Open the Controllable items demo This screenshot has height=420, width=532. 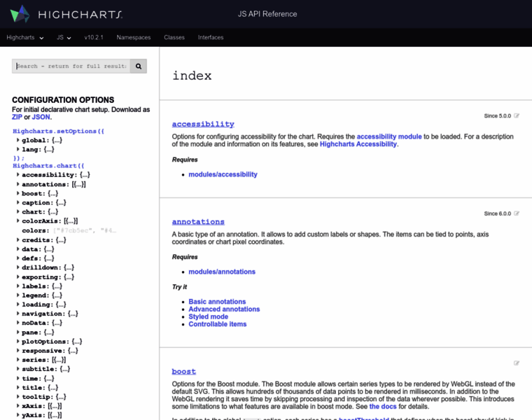(x=218, y=324)
